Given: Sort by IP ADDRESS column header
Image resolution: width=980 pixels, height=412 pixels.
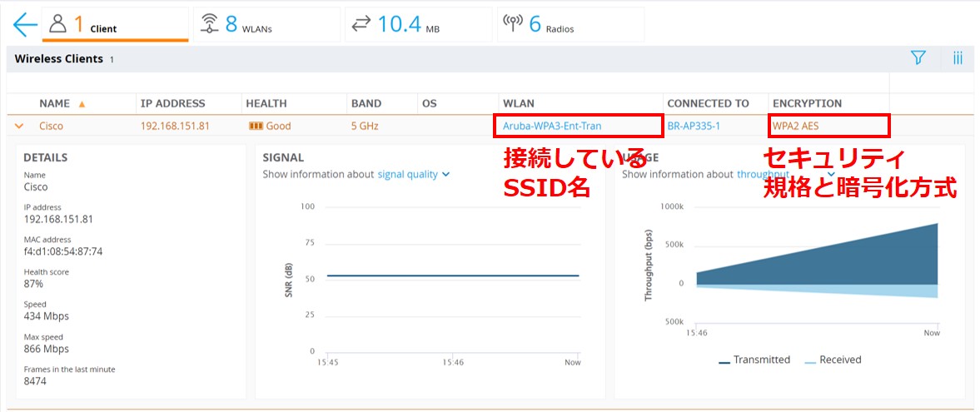Looking at the screenshot, I should (x=172, y=104).
